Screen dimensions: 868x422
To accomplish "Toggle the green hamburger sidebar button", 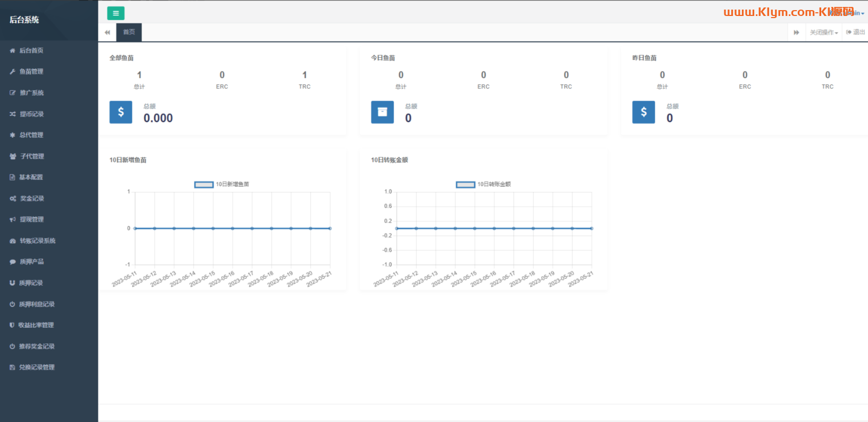I will (x=115, y=13).
